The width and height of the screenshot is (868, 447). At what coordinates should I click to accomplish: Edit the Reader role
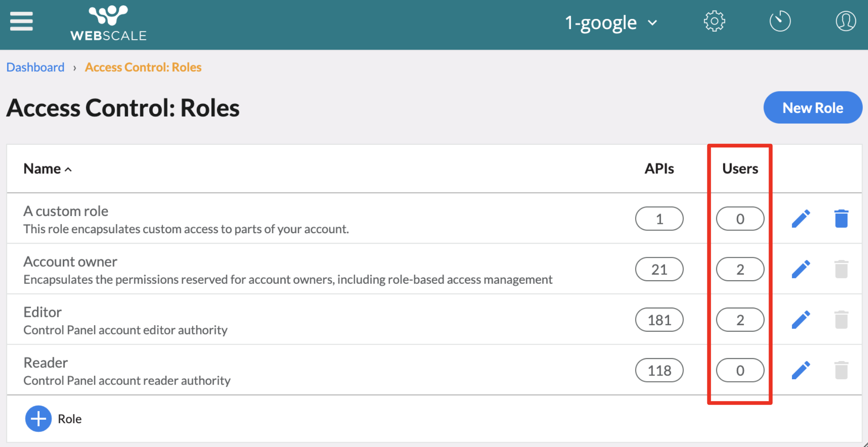801,370
